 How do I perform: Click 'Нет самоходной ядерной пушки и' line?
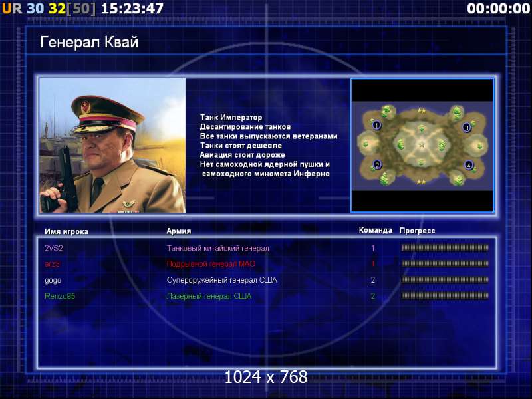(265, 164)
